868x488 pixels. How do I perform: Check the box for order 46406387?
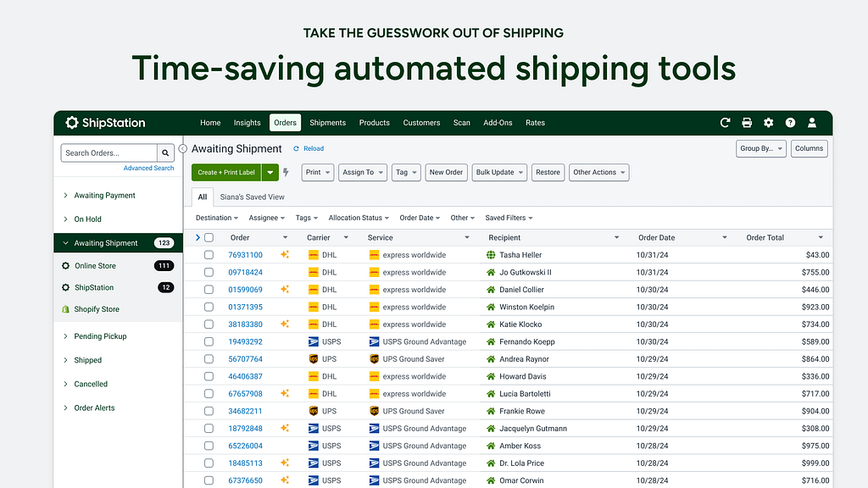(209, 376)
